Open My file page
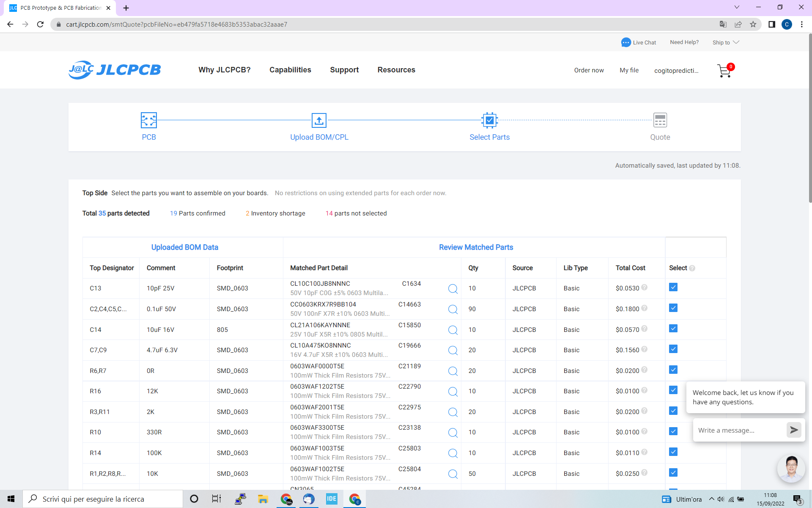Image resolution: width=812 pixels, height=508 pixels. (x=629, y=70)
